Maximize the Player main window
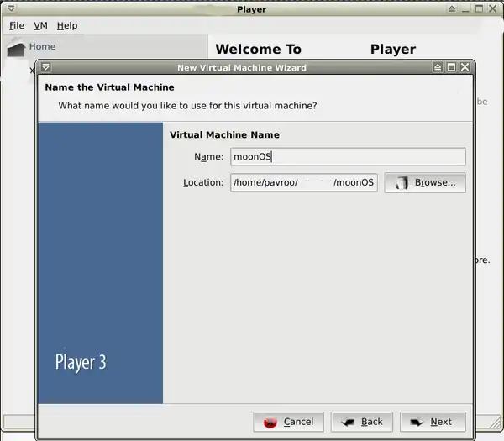The width and height of the screenshot is (504, 441). tap(480, 9)
